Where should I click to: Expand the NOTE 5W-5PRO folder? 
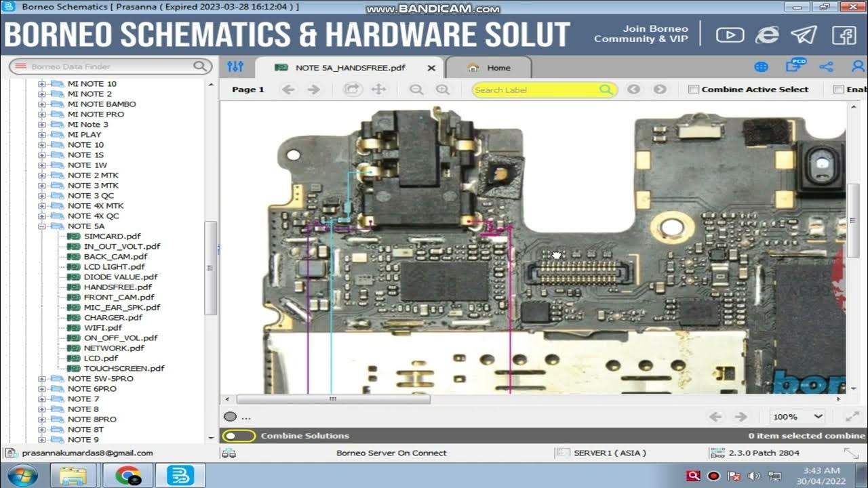tap(42, 379)
